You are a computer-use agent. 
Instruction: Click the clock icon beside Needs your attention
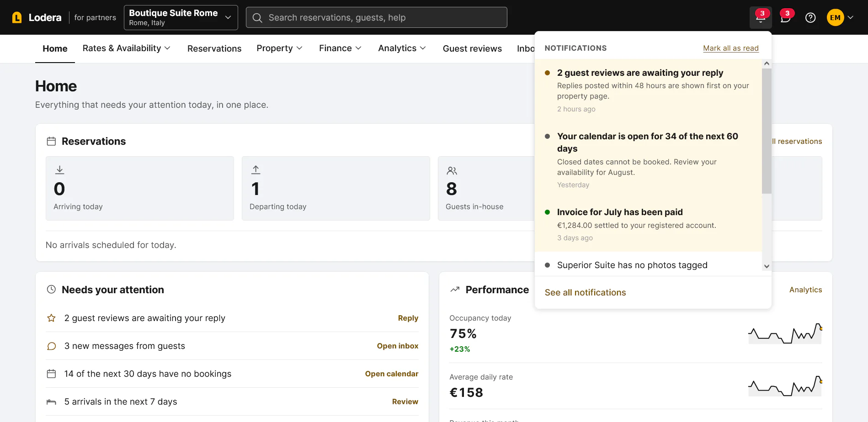51,290
